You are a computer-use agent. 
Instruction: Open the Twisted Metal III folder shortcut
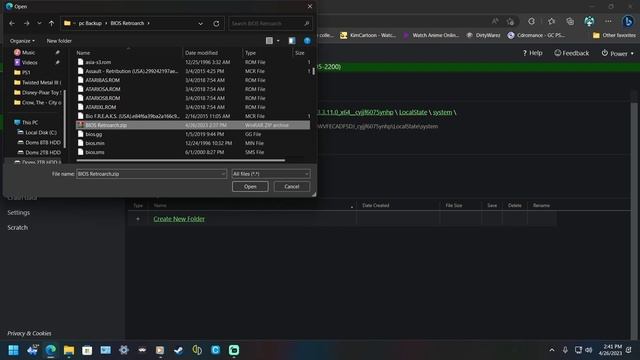[38, 82]
